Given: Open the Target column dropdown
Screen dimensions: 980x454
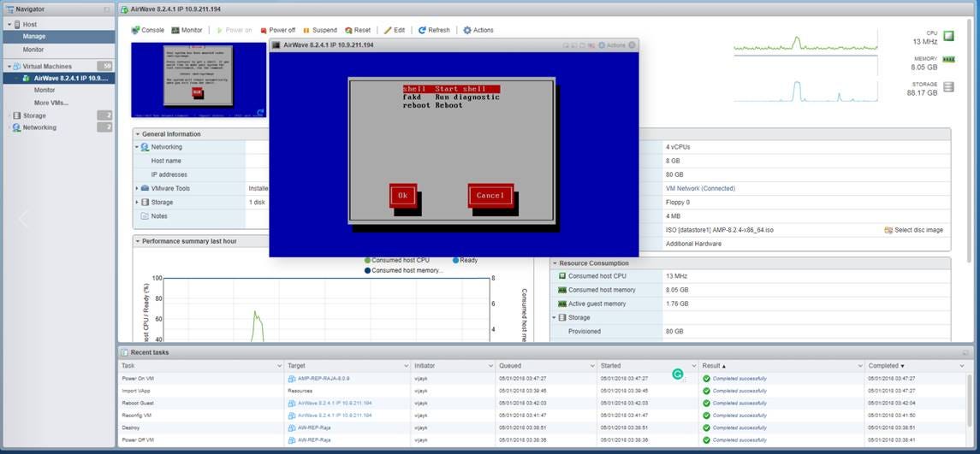Looking at the screenshot, I should (407, 366).
